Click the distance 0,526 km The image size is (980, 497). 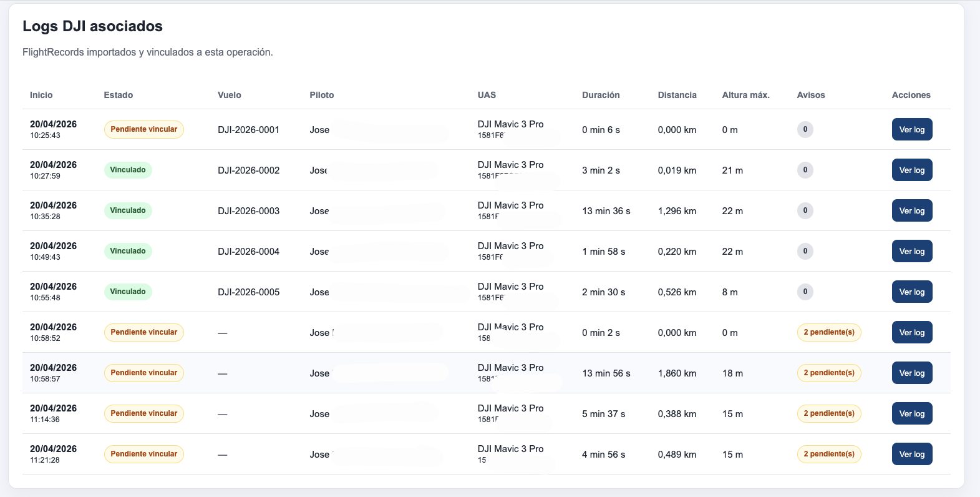click(x=677, y=292)
